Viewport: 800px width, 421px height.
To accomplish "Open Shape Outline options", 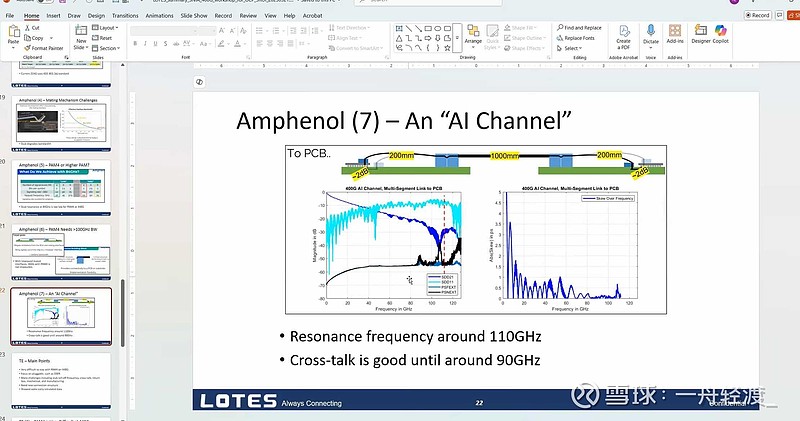I will (524, 38).
